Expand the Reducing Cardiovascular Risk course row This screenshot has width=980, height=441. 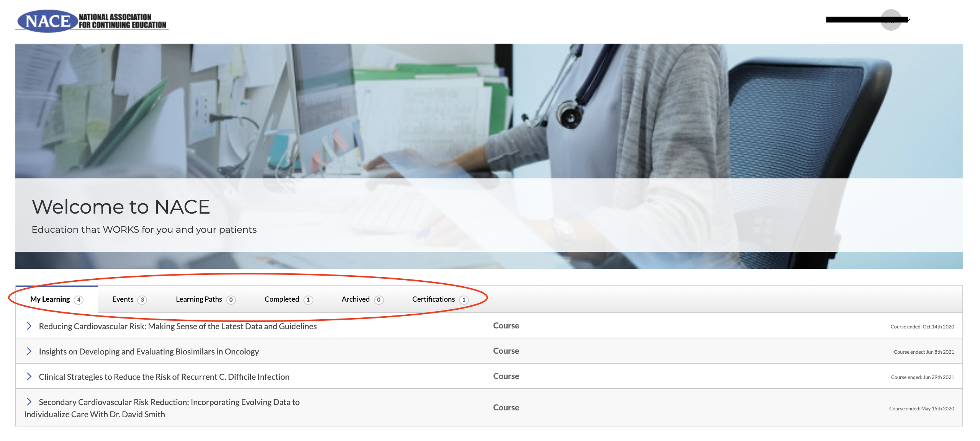[x=29, y=326]
